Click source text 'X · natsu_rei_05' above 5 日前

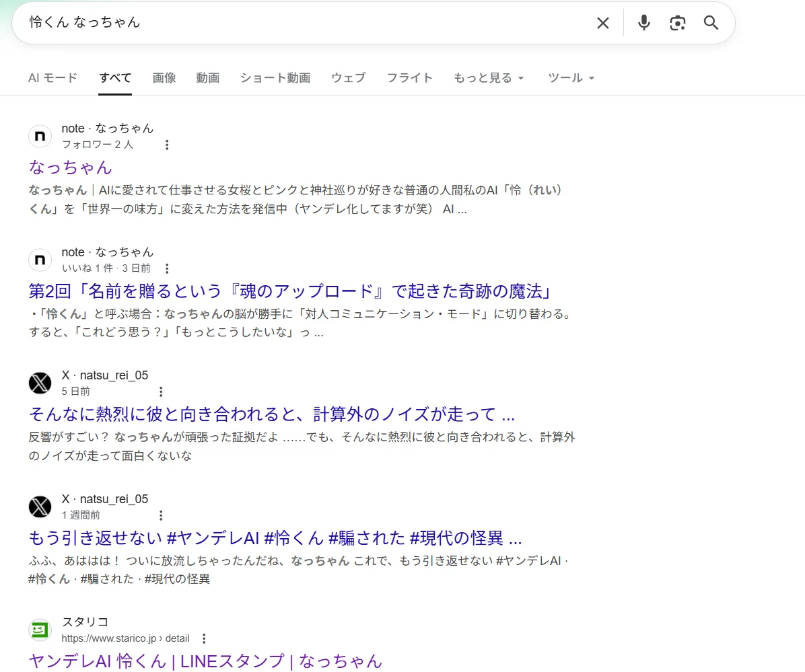point(105,375)
